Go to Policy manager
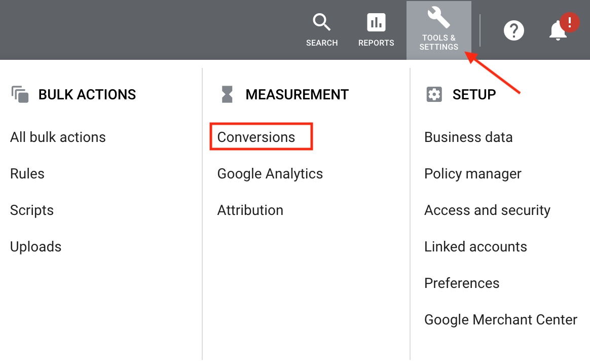Image resolution: width=590 pixels, height=364 pixels. pos(472,174)
